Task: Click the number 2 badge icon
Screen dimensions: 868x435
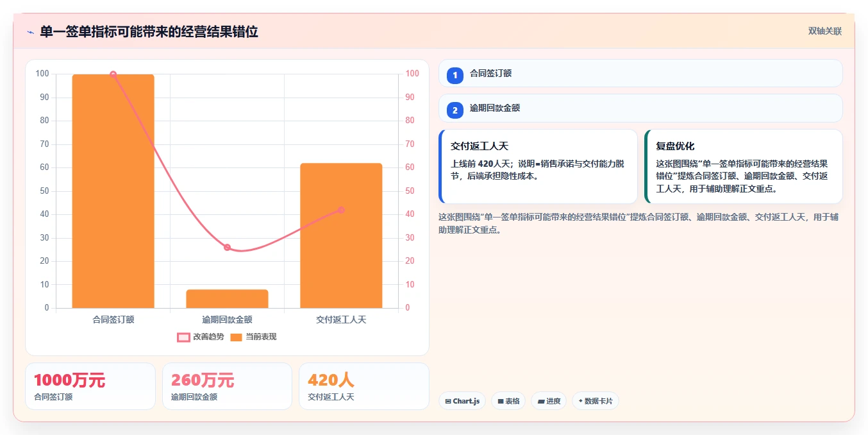Action: 455,110
